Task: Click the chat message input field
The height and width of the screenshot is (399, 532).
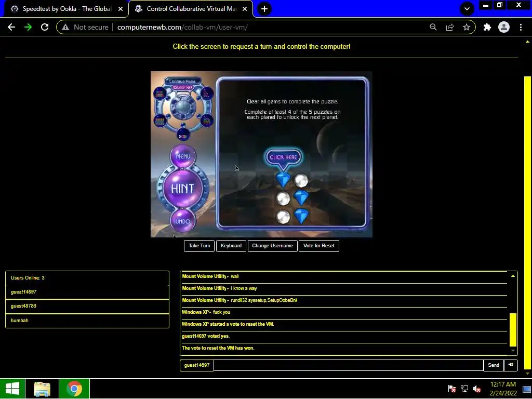Action: [349, 365]
